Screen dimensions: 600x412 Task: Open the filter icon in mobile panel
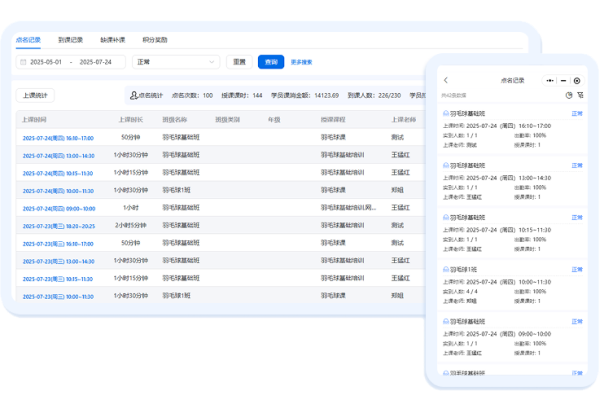(579, 96)
